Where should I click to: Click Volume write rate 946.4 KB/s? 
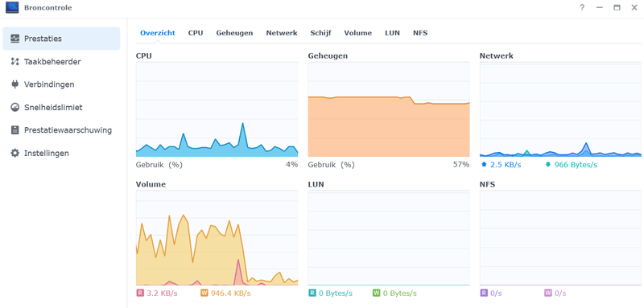tap(231, 294)
